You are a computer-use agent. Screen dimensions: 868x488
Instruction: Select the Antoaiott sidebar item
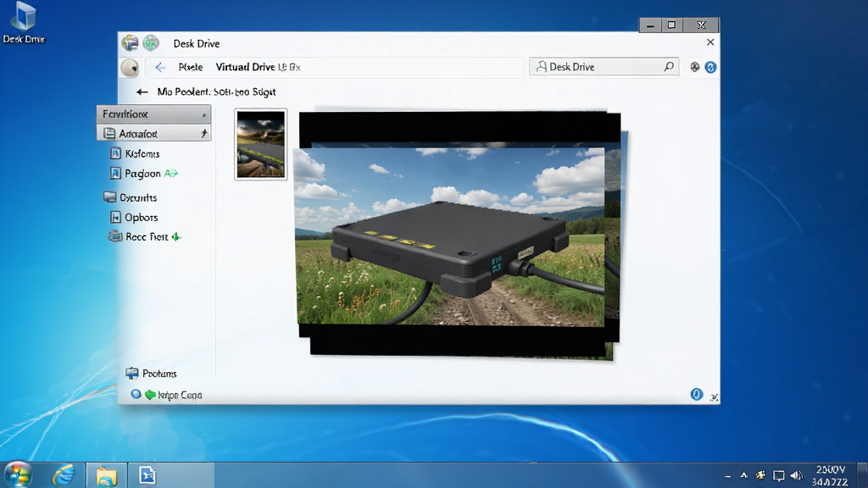[x=153, y=133]
